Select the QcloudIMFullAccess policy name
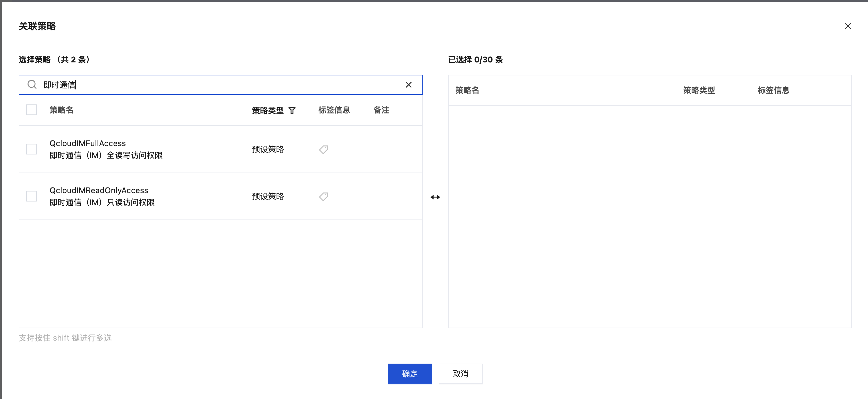This screenshot has width=868, height=399. (x=88, y=143)
